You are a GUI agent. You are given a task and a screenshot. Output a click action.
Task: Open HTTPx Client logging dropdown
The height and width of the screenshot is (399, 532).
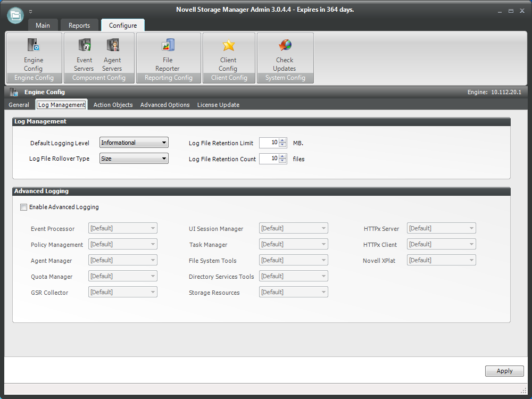point(442,244)
